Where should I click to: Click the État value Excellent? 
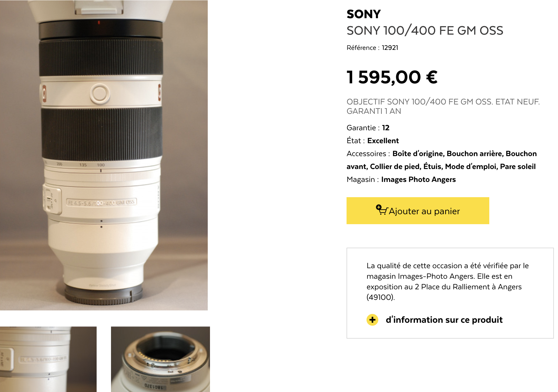pyautogui.click(x=383, y=141)
